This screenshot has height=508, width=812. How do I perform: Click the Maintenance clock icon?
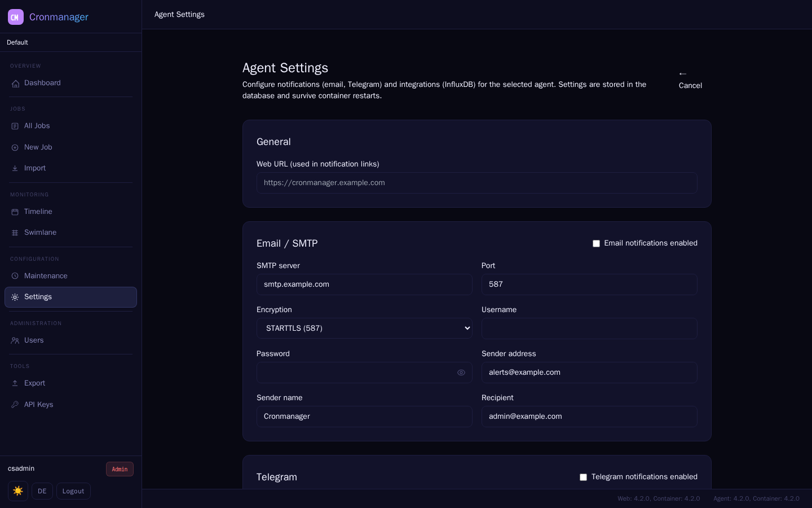[15, 276]
